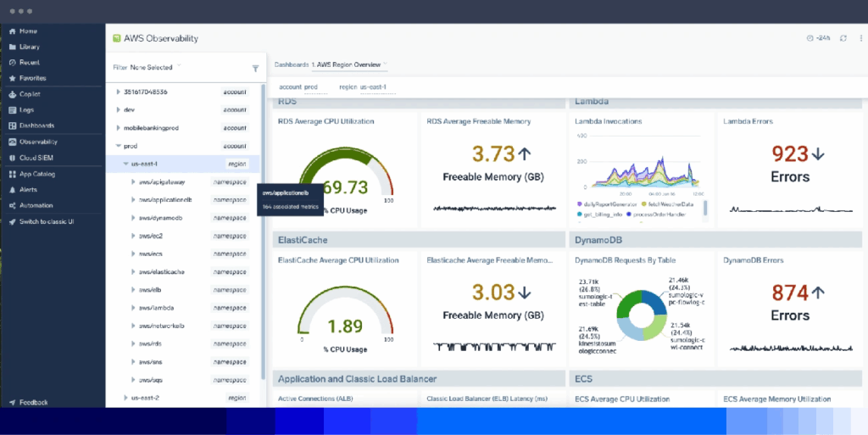Click the filter funnel icon

[x=255, y=69]
